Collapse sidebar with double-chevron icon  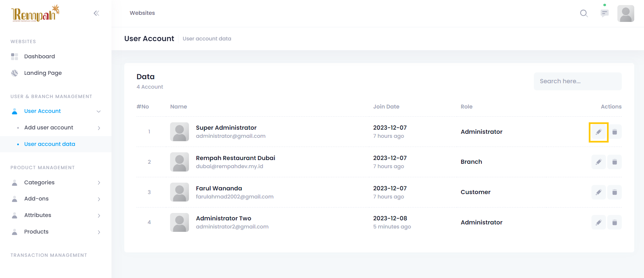point(96,13)
